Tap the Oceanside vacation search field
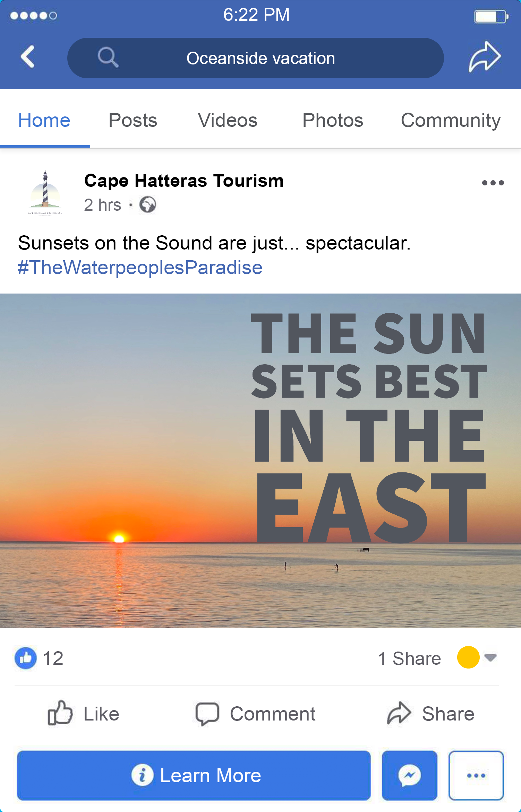Screen dimensions: 521x812 pos(256,58)
